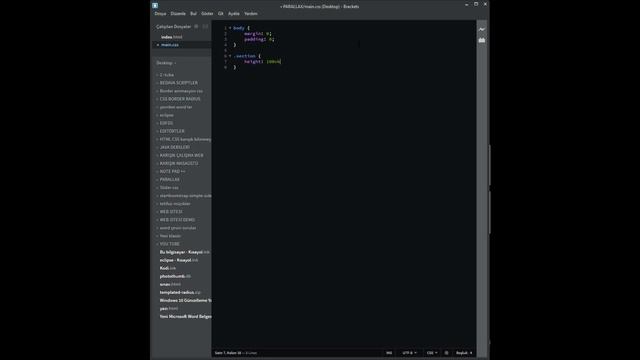Open the Extension Manager icon
Screen dimensions: 640x360
coord(482,40)
